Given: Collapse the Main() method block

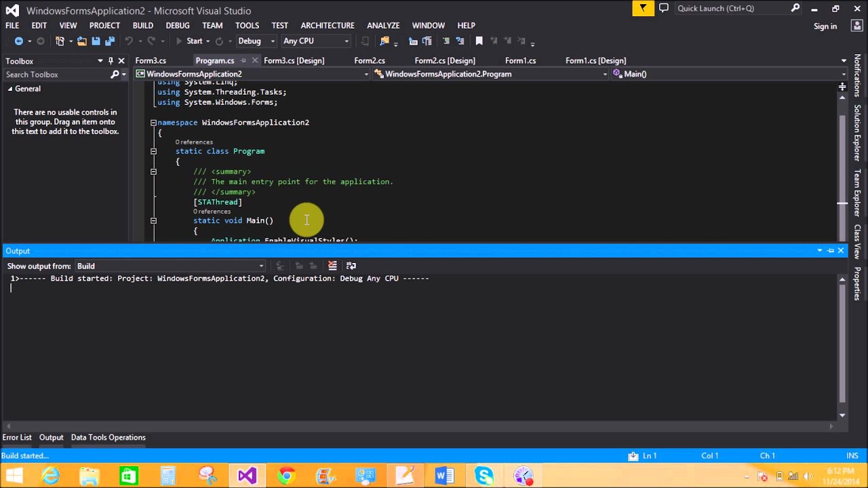Looking at the screenshot, I should (153, 220).
